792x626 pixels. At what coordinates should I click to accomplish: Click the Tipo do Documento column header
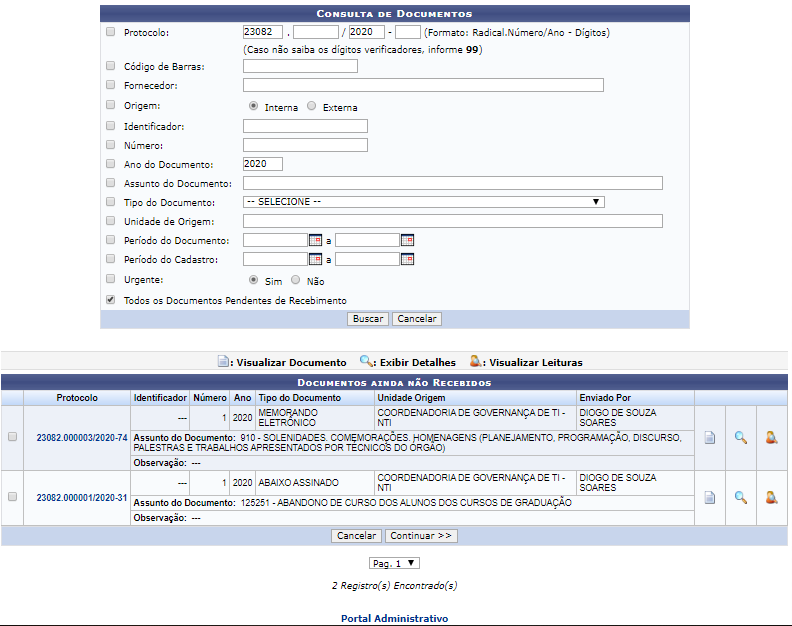coord(315,398)
